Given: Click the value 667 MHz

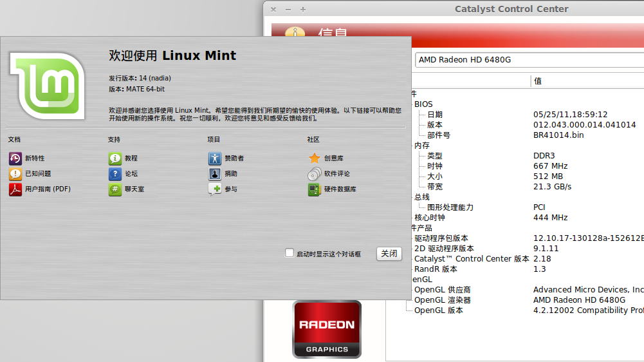Looking at the screenshot, I should (550, 166).
